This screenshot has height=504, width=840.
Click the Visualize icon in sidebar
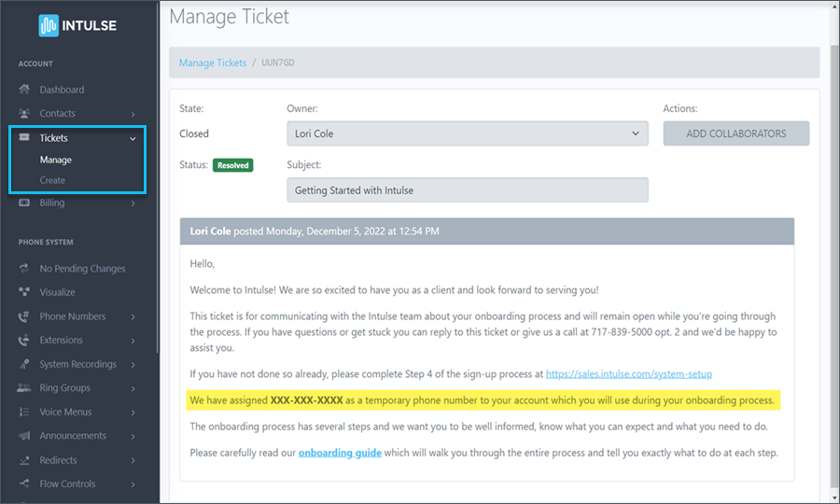pos(24,292)
